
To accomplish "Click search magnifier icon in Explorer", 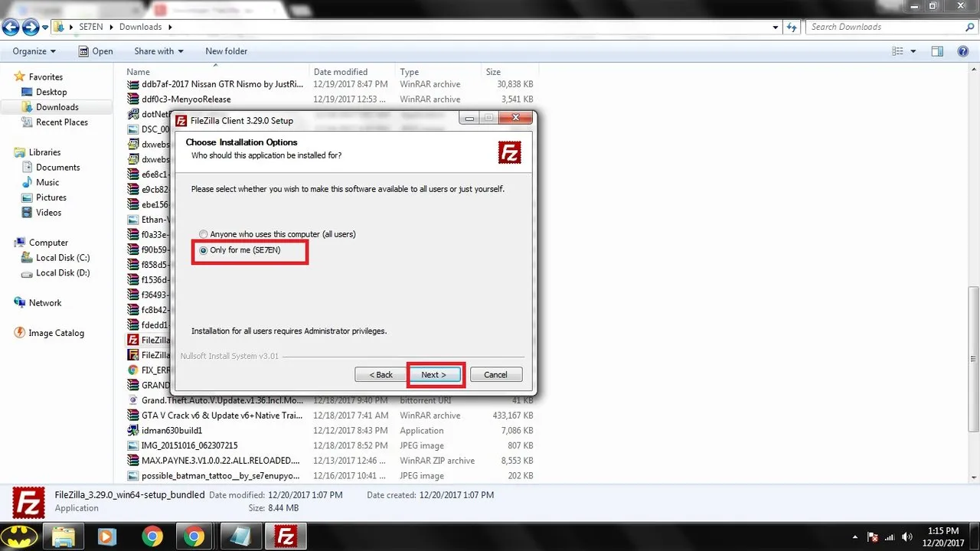I will coord(970,27).
